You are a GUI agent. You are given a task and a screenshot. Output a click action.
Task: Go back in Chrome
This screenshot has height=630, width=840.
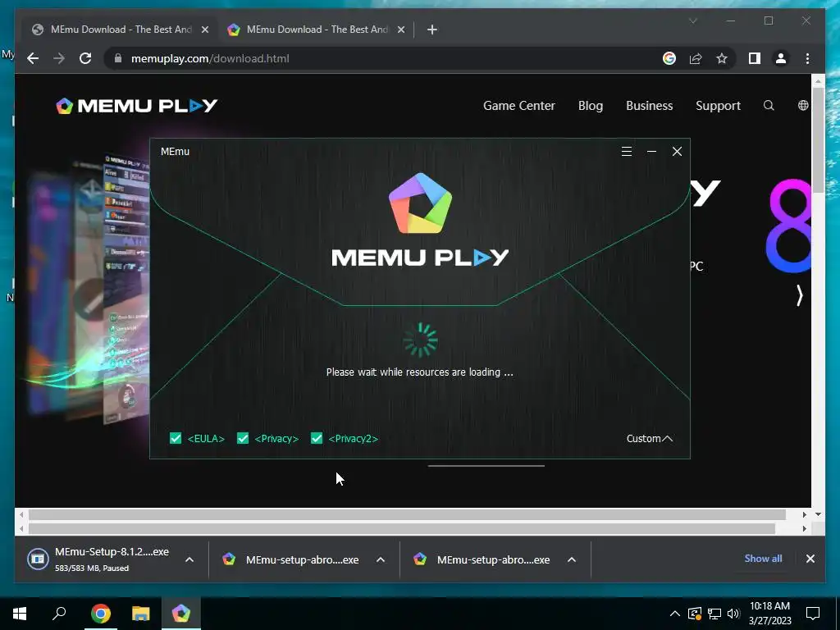(33, 58)
